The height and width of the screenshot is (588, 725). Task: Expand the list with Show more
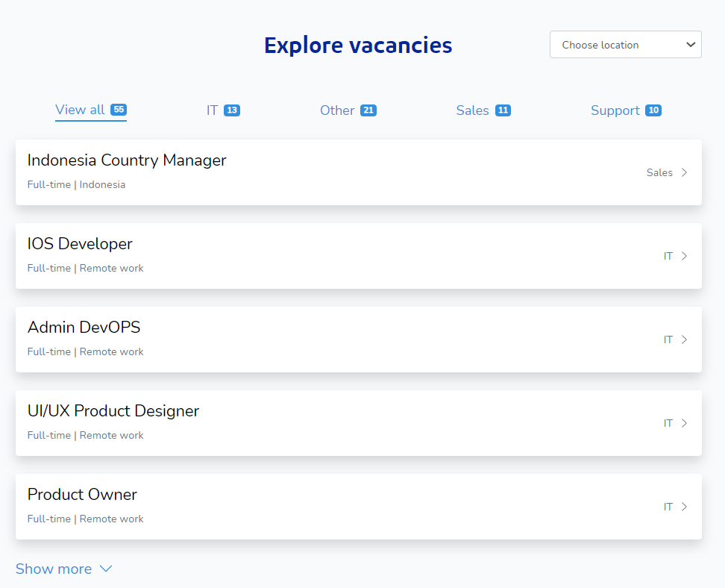point(54,569)
